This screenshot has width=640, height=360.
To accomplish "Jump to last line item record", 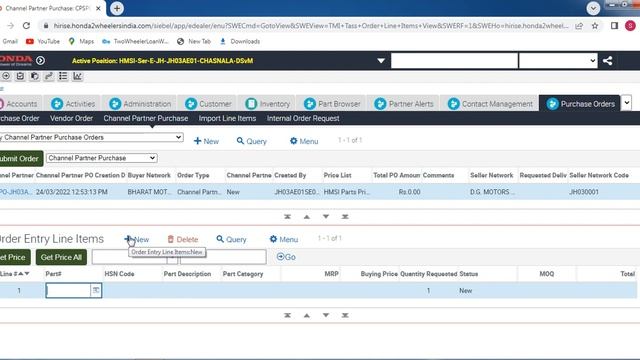I will click(x=345, y=315).
